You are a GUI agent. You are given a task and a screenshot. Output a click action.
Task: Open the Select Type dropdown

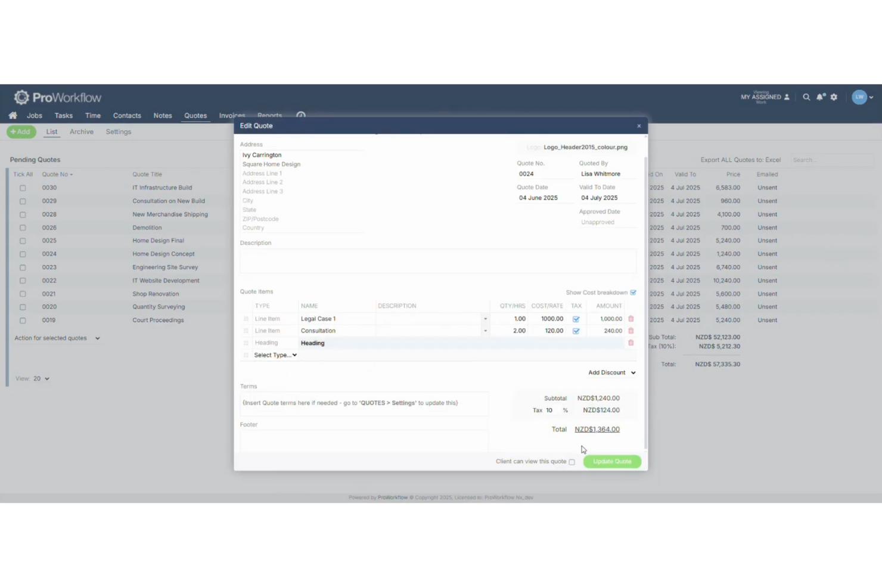click(x=275, y=354)
